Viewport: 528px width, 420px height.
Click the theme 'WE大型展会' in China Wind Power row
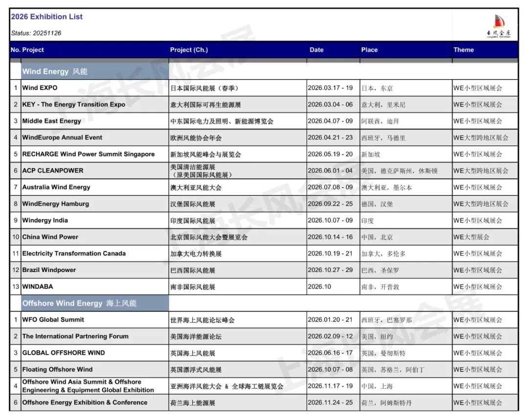tap(471, 237)
